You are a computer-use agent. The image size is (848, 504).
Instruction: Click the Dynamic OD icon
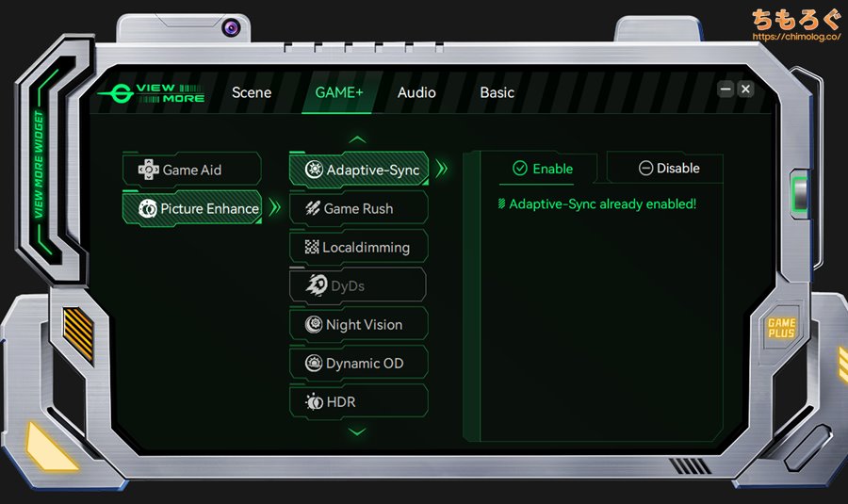(x=314, y=364)
